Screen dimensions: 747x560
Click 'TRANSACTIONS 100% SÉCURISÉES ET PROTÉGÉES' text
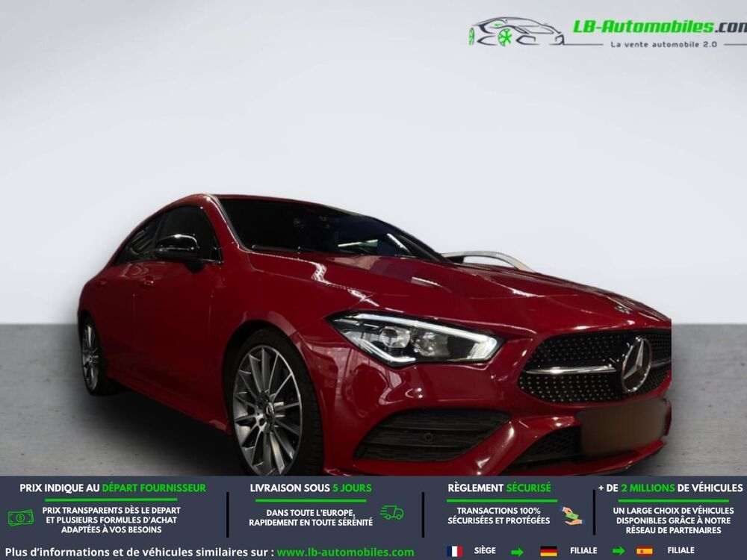[x=499, y=516]
